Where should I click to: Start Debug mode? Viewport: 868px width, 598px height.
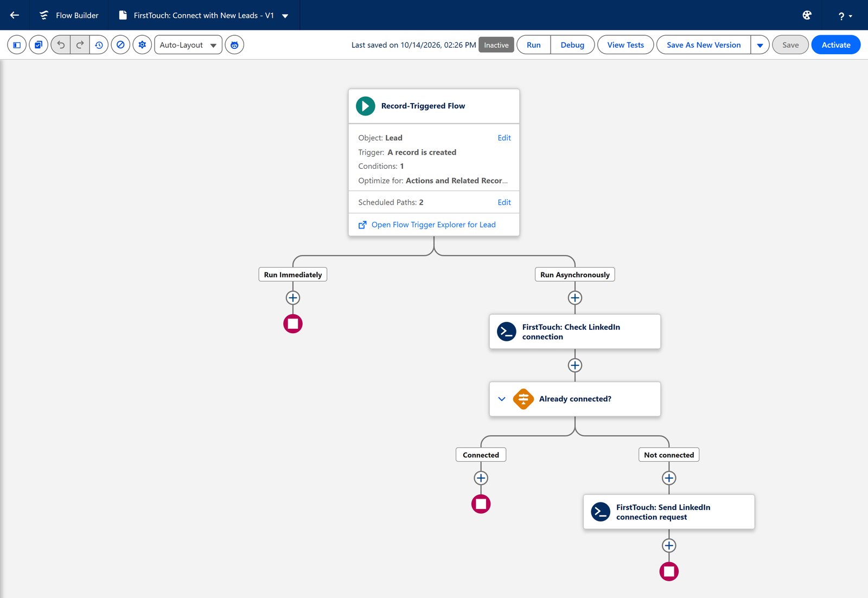[x=572, y=45]
